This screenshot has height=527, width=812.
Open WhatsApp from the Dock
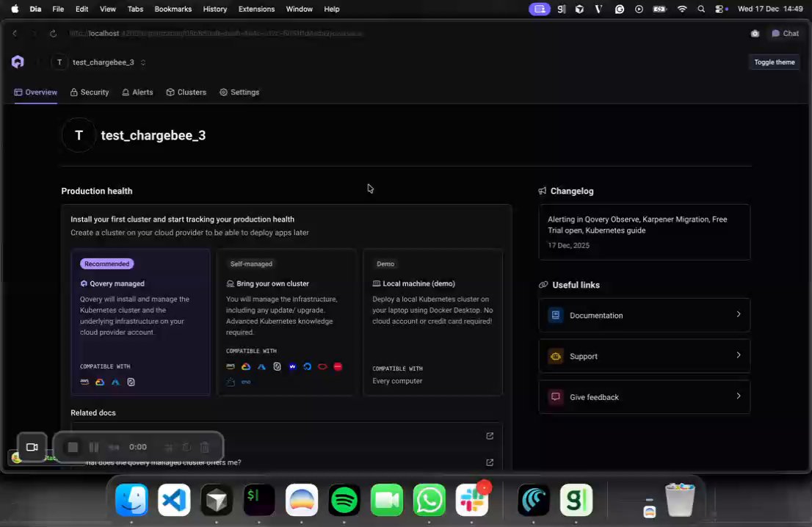point(429,500)
